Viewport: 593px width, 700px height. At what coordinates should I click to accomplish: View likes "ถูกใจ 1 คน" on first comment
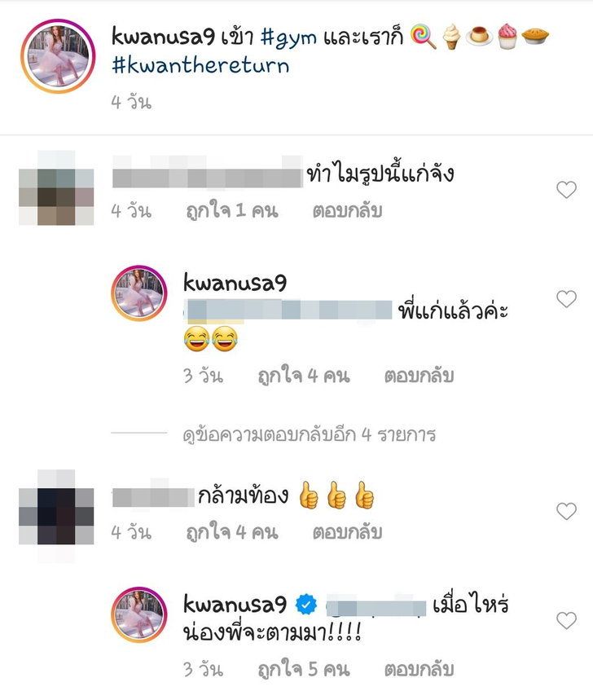click(x=232, y=211)
